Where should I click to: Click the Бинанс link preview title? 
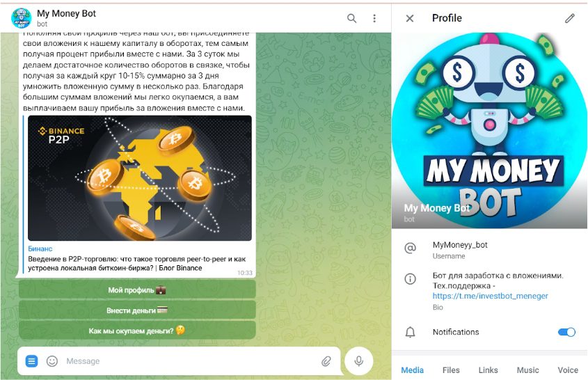pos(40,248)
